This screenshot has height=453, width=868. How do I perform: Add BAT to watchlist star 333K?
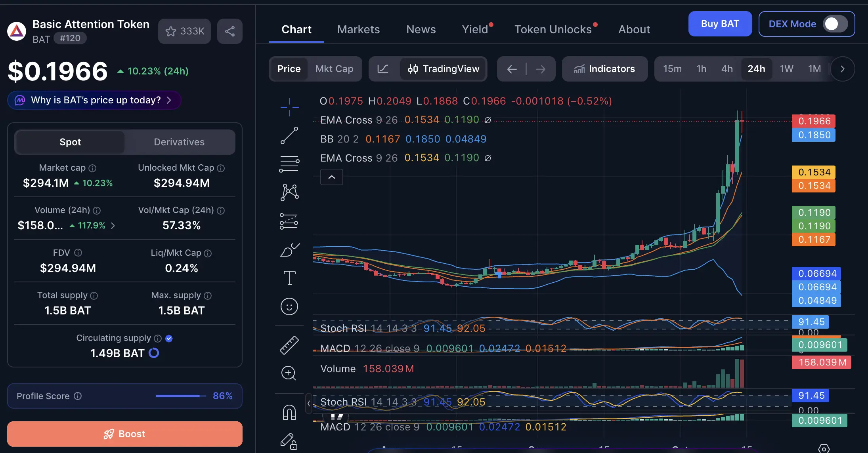pos(184,31)
